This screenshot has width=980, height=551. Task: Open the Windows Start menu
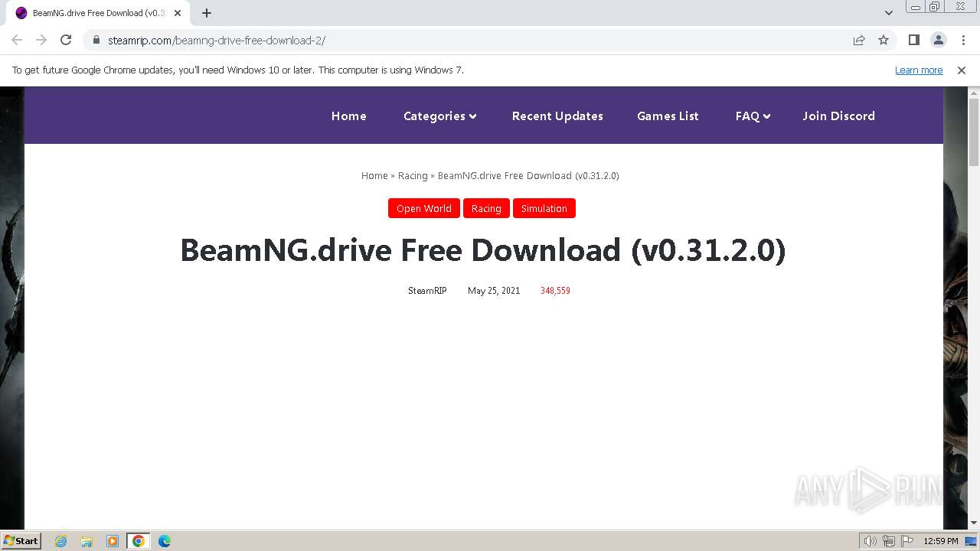[21, 540]
